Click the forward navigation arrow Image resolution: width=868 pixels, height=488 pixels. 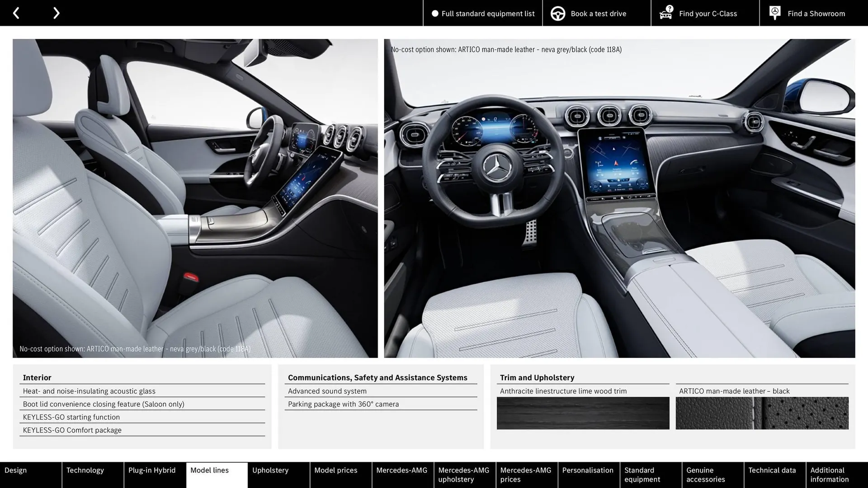[56, 13]
